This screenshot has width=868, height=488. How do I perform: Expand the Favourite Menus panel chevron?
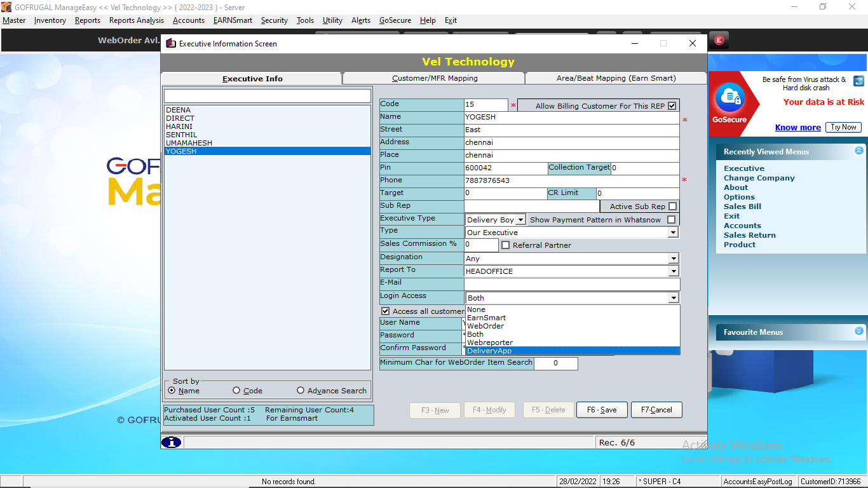(858, 332)
